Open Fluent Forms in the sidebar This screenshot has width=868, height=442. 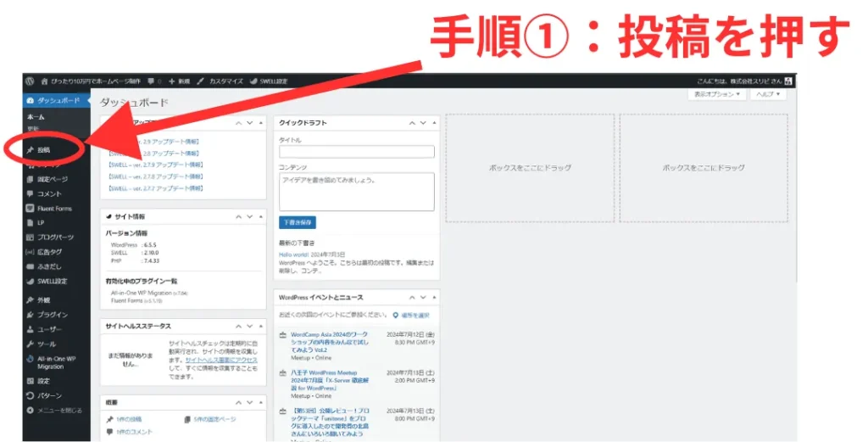[x=54, y=208]
